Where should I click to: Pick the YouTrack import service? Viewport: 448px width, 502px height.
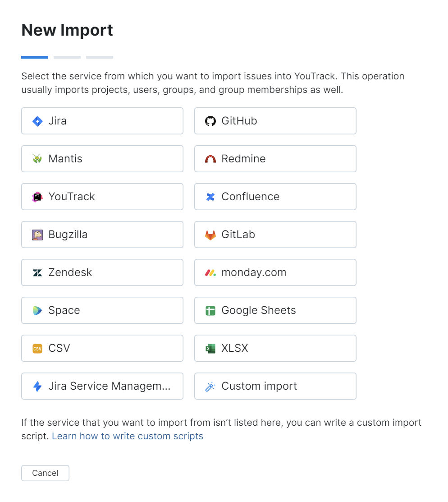[102, 197]
